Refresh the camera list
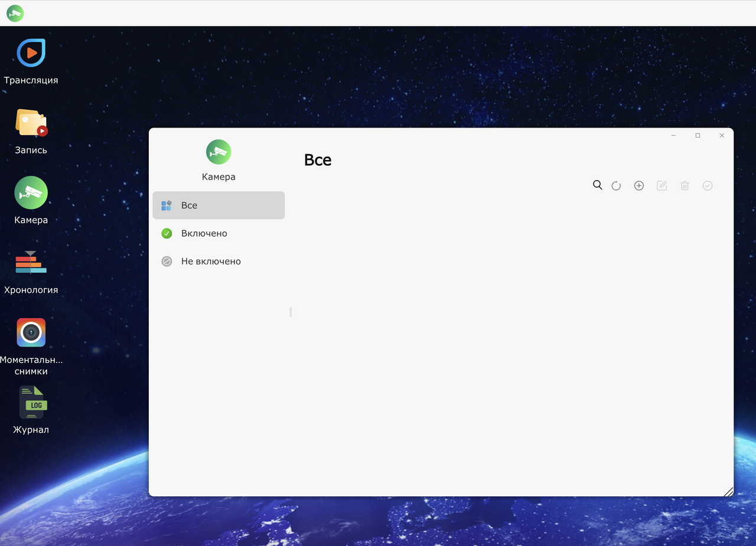The height and width of the screenshot is (546, 756). [x=616, y=185]
